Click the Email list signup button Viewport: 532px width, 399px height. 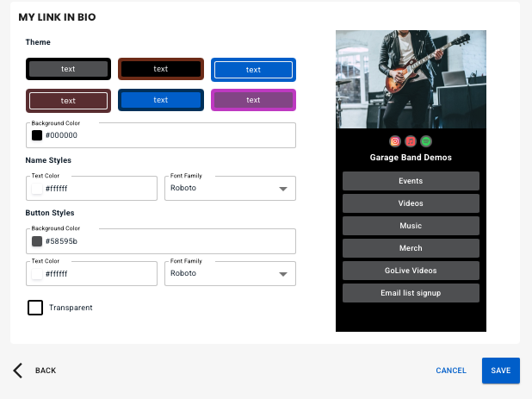(x=411, y=293)
